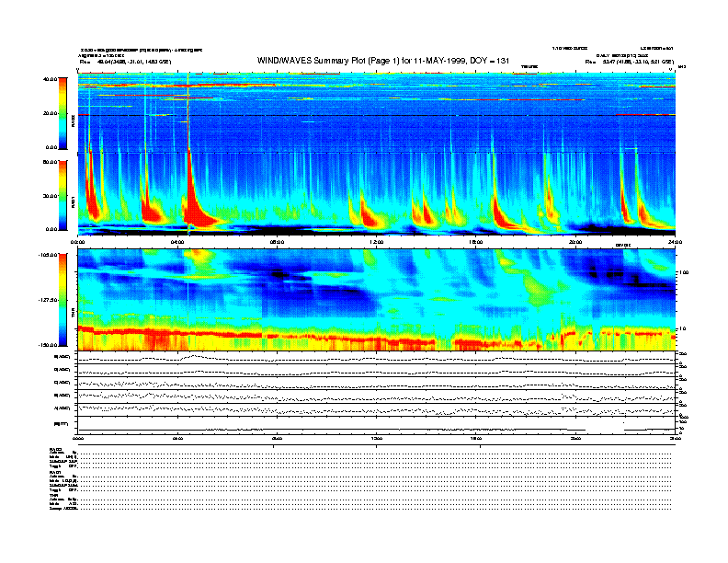Click the 16:00 label on the bottom time axis
The height and width of the screenshot is (563, 728).
click(x=476, y=438)
